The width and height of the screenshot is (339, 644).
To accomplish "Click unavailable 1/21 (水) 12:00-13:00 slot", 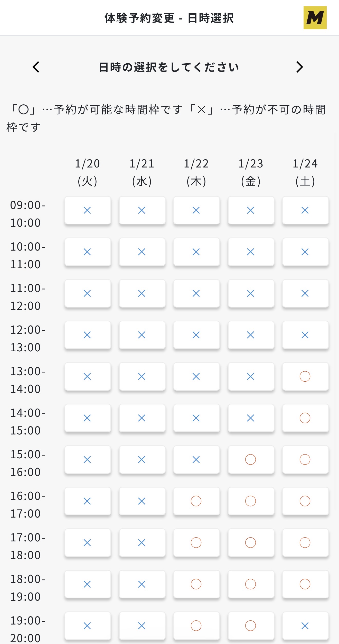I will 142,335.
